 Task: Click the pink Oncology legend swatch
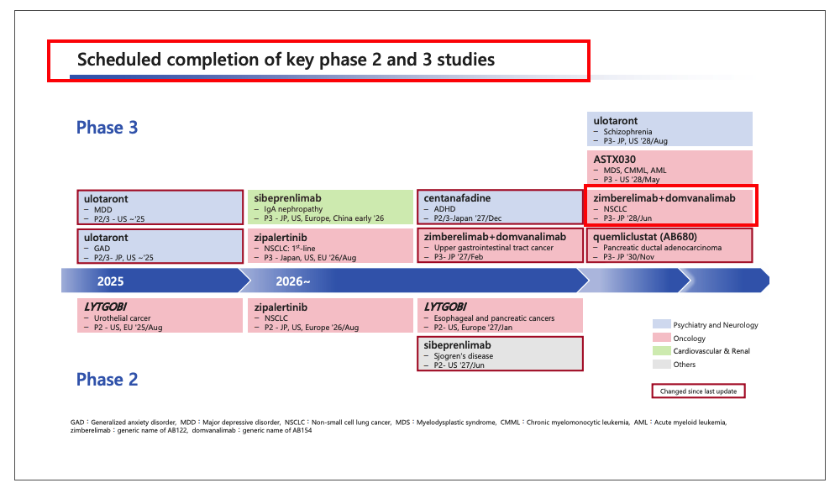point(662,338)
